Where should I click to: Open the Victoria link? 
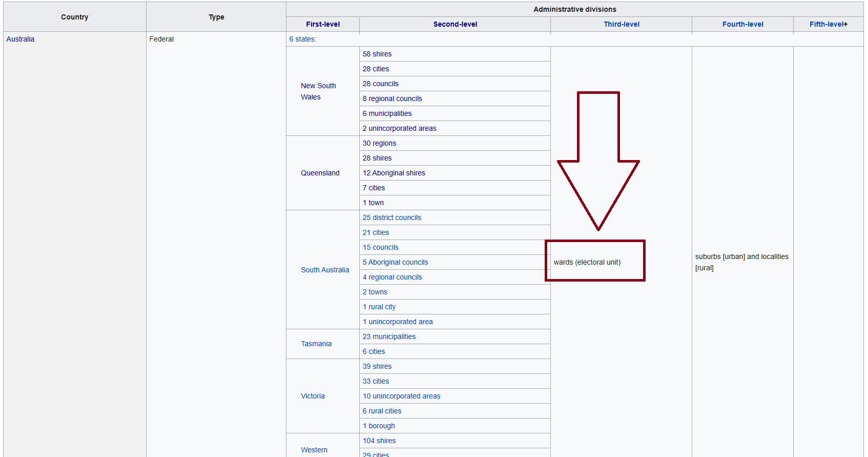click(313, 396)
